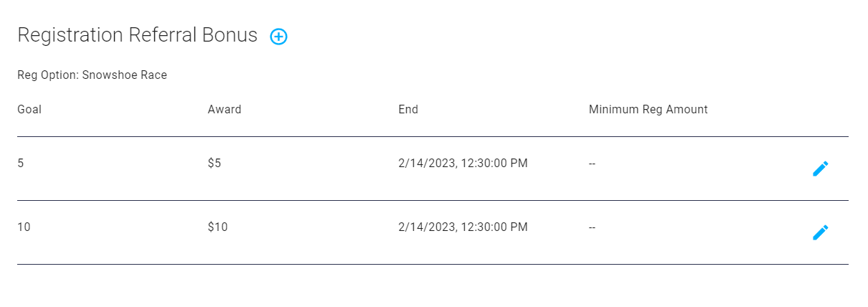
Task: Click the $5 award cell
Action: tap(214, 163)
